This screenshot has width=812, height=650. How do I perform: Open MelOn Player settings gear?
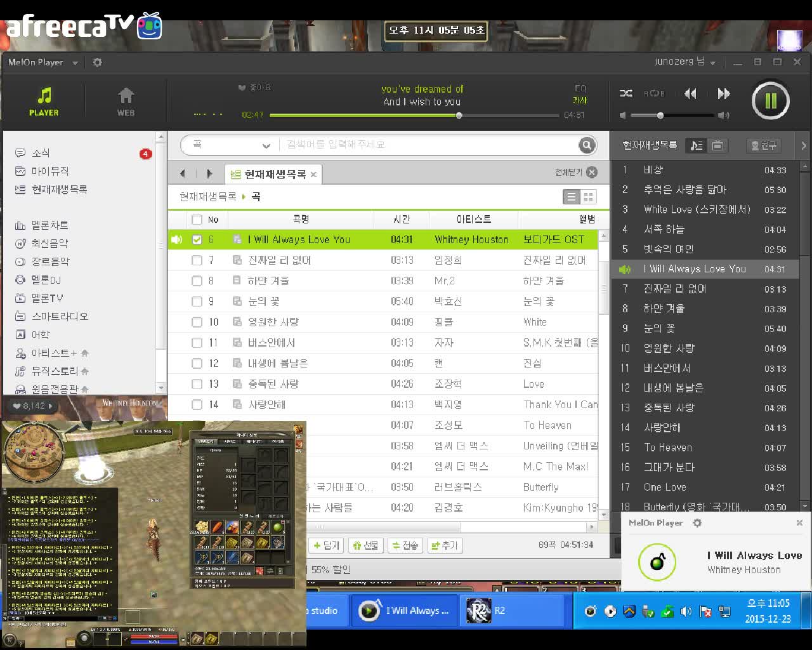[x=96, y=62]
